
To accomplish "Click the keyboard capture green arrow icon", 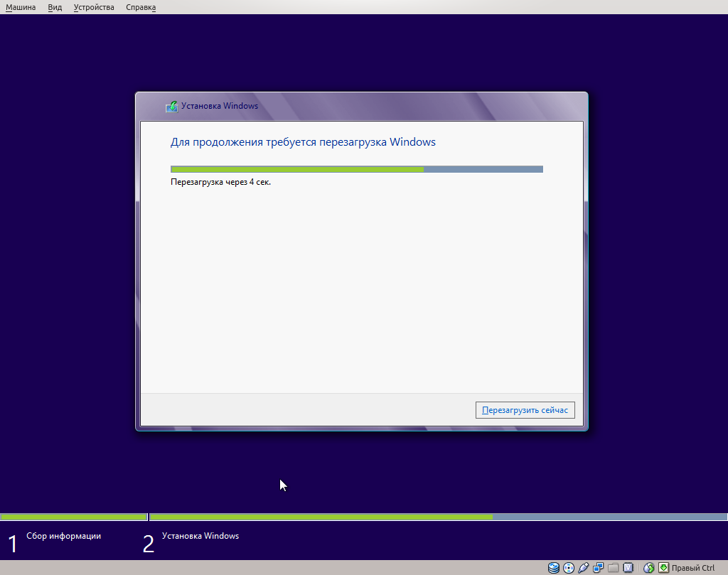I will click(x=663, y=567).
